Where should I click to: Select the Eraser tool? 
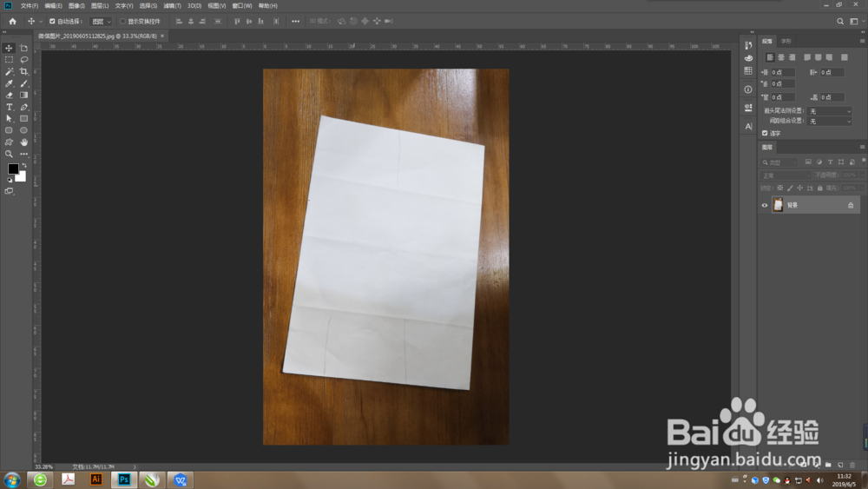click(x=9, y=96)
